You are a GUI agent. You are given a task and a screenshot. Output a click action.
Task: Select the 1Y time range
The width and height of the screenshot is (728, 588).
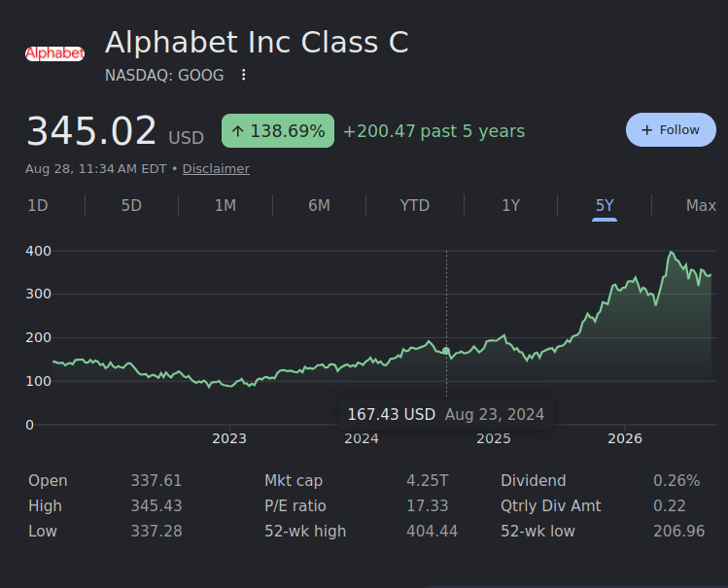(x=510, y=205)
